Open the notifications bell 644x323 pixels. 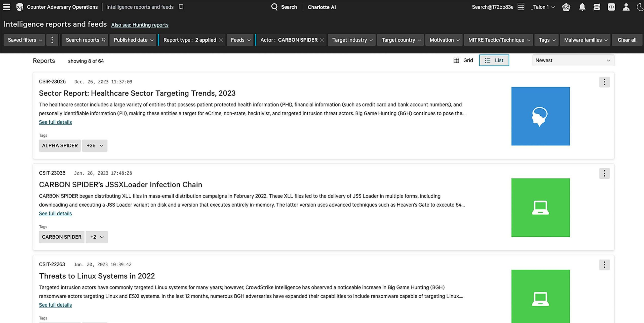(x=582, y=7)
